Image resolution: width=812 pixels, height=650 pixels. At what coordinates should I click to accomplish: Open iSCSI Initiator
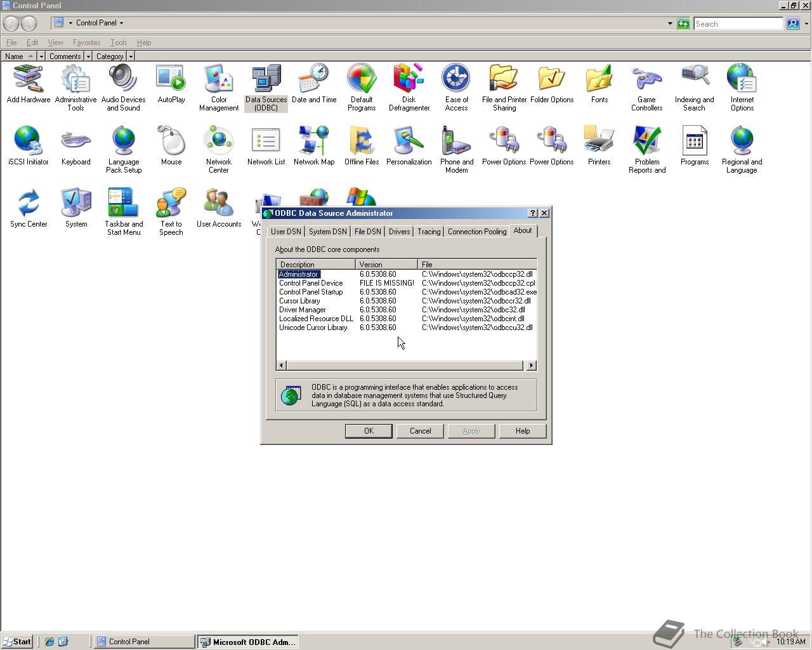pyautogui.click(x=29, y=146)
